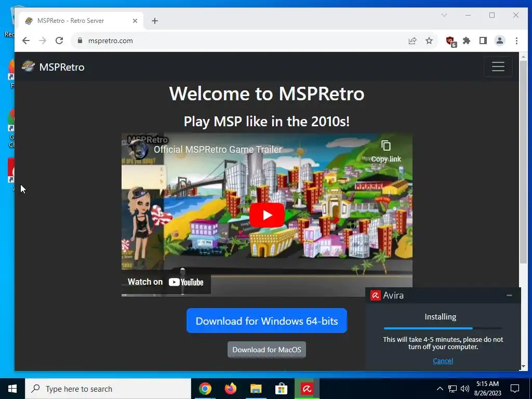
Task: Click Download for MacOS button
Action: [267, 350]
